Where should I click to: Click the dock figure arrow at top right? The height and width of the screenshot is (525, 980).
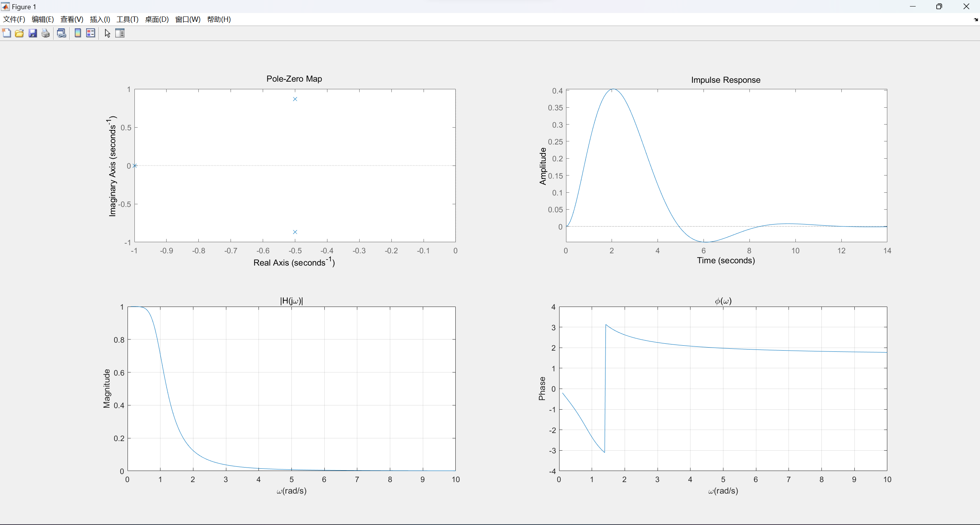coord(975,20)
